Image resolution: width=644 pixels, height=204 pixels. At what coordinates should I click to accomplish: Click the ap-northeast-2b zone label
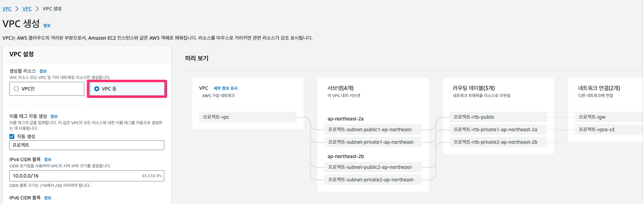346,156
